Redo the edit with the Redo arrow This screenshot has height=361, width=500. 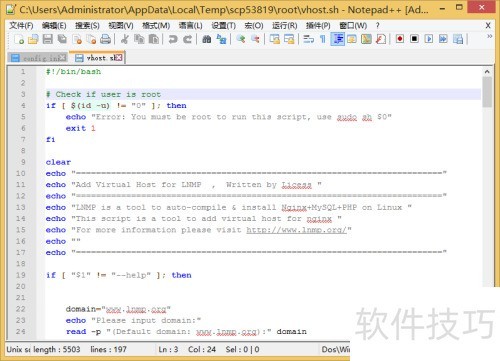[x=187, y=39]
